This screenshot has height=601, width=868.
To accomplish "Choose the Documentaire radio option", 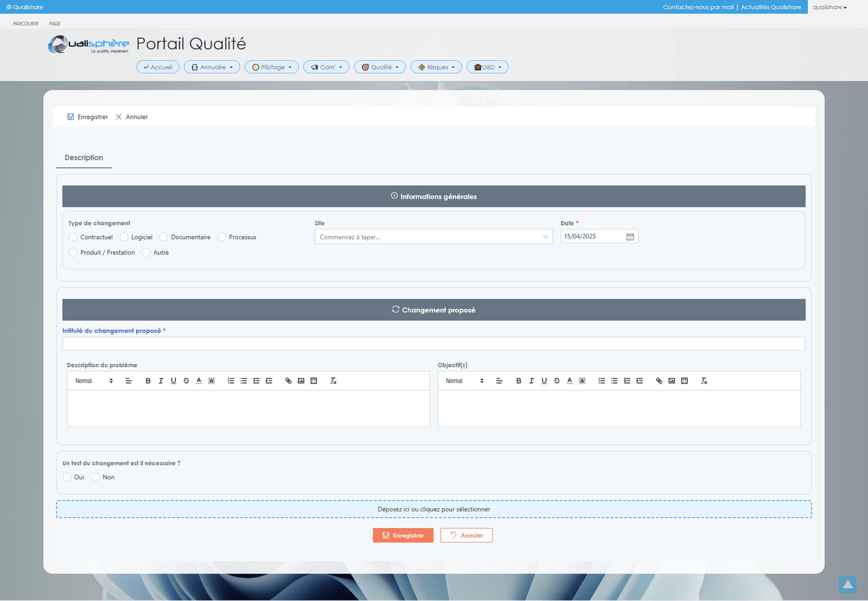I will [x=164, y=237].
